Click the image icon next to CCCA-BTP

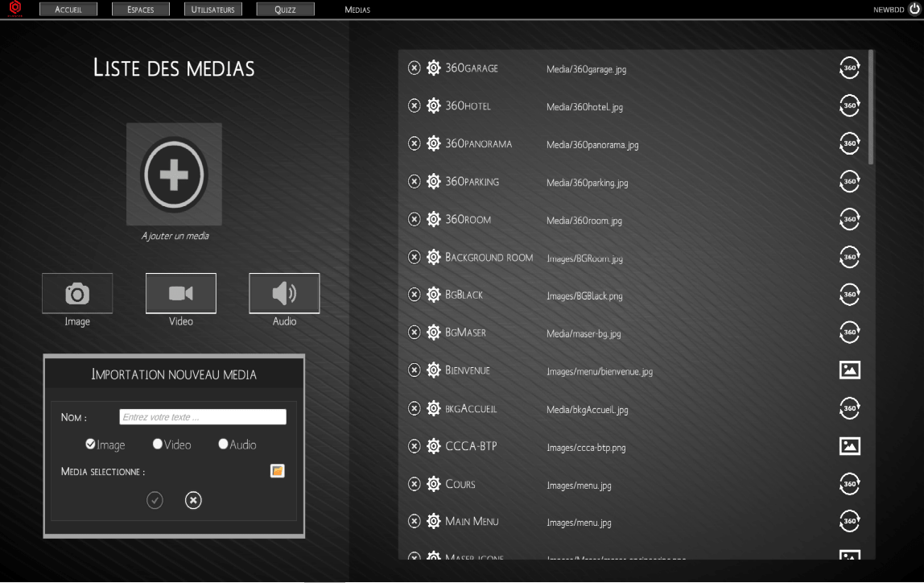[849, 446]
